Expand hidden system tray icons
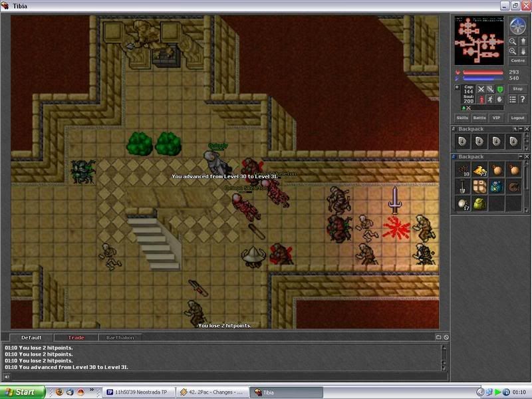 coord(480,392)
